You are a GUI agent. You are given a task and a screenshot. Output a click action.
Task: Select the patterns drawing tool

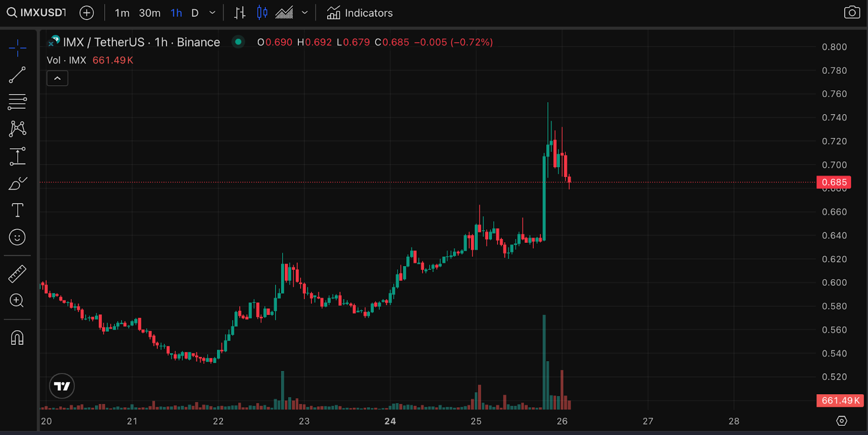pos(17,129)
